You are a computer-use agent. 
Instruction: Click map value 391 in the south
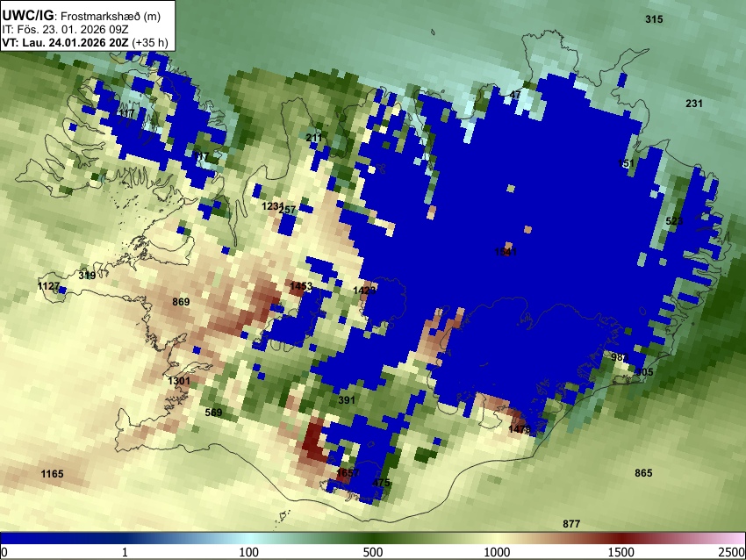click(x=347, y=399)
